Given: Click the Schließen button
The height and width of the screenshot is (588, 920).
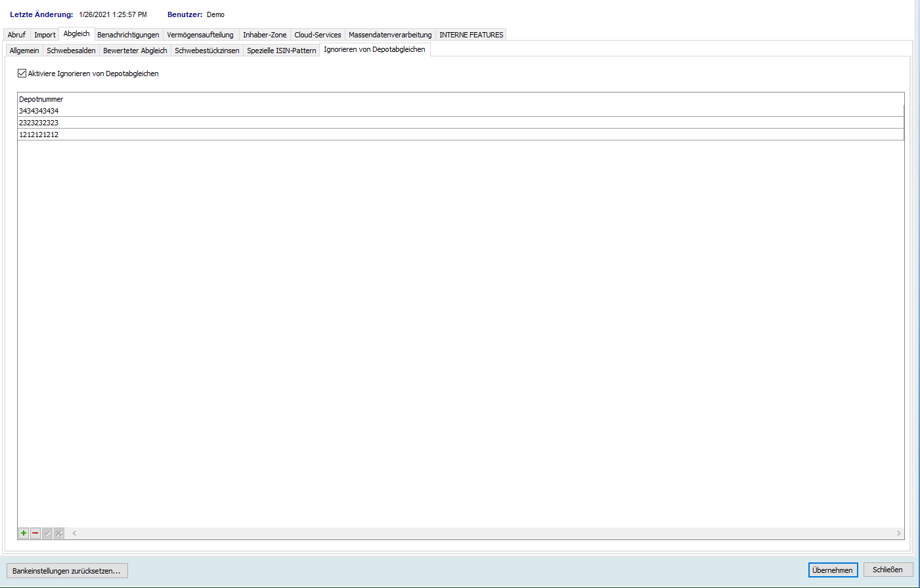Looking at the screenshot, I should [888, 570].
